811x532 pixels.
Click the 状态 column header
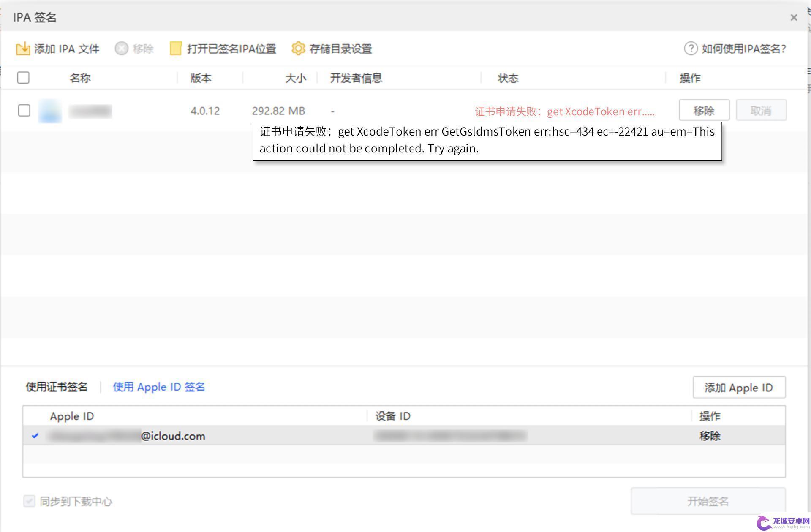point(508,78)
